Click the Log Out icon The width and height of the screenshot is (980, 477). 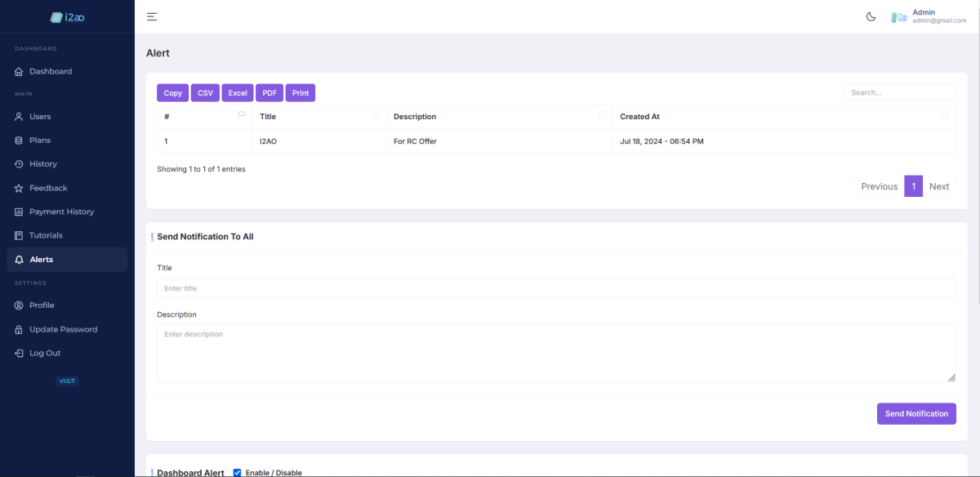click(x=19, y=354)
